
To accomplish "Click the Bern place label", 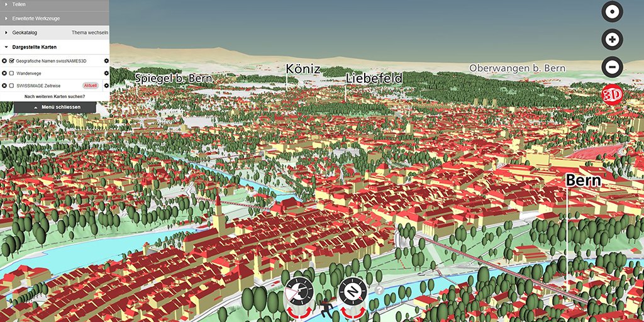I will (583, 180).
